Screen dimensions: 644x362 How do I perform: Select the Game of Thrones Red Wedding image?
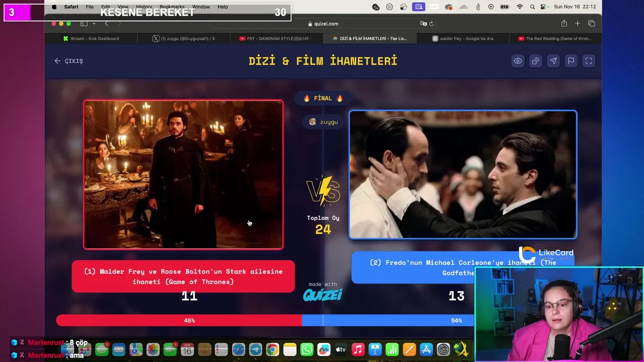[x=183, y=174]
